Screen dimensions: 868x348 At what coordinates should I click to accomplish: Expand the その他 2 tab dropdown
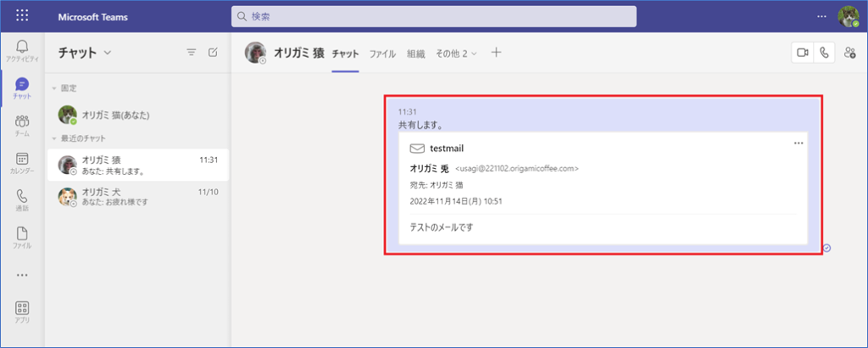456,53
